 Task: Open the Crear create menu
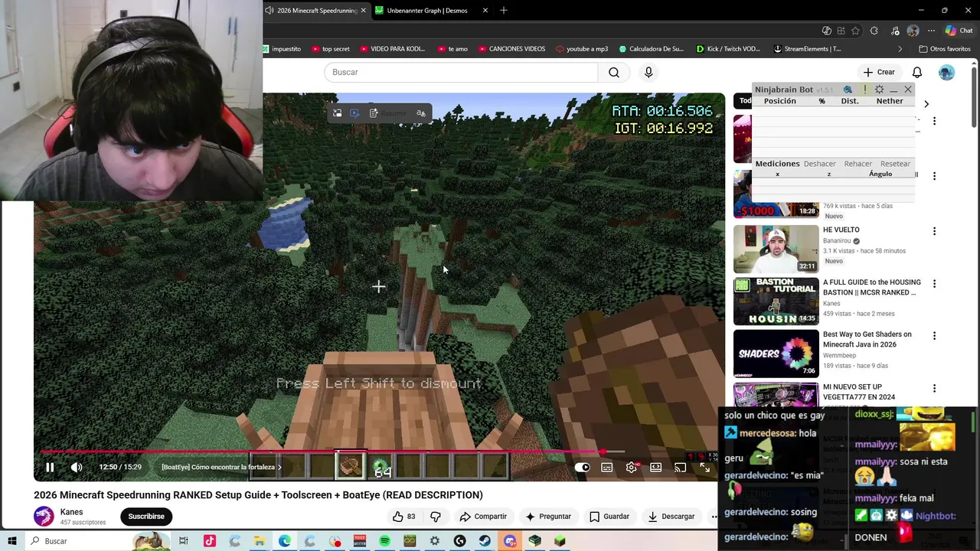(x=879, y=72)
